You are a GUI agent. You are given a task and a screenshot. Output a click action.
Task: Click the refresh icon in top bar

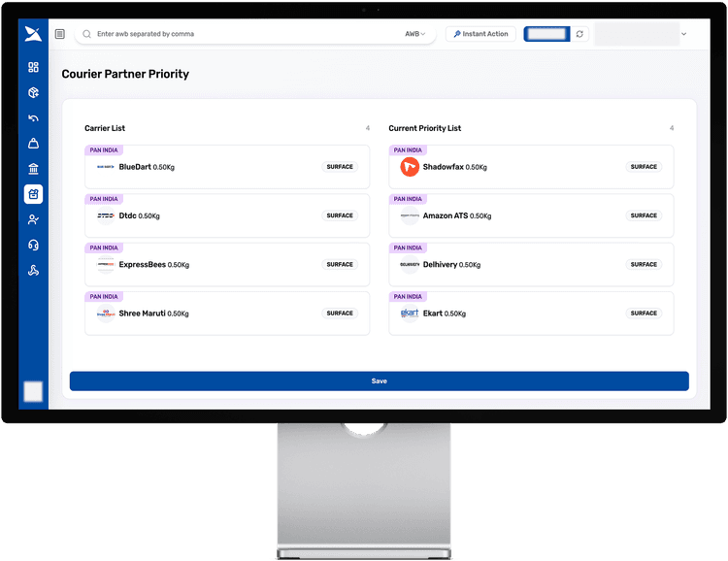[579, 34]
